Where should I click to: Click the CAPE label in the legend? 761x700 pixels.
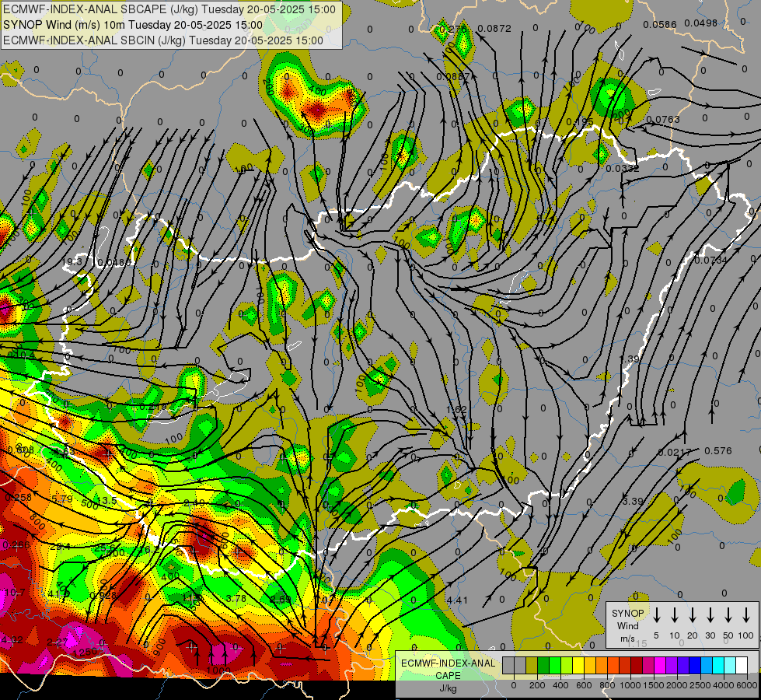coord(448,676)
